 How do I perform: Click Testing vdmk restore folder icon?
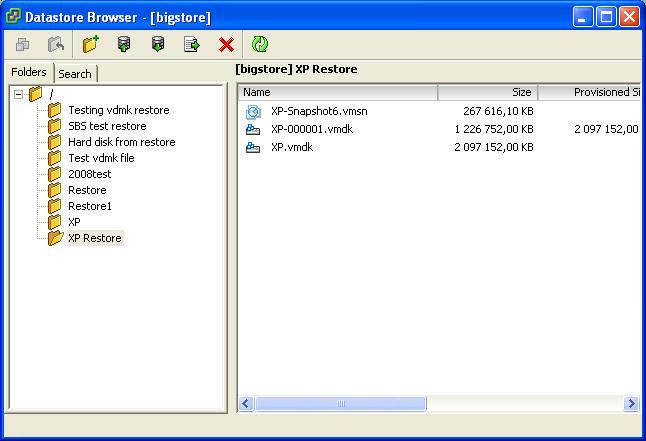click(54, 110)
